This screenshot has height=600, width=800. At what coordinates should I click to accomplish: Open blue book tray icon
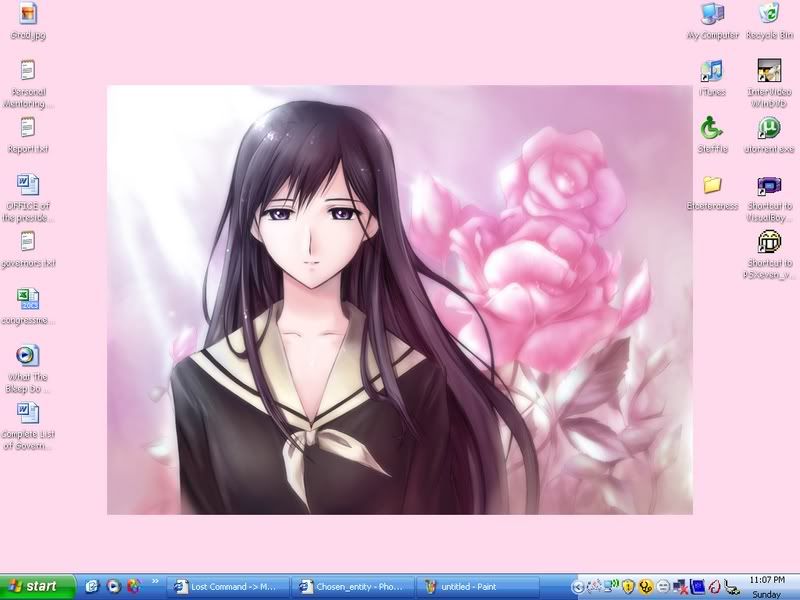tap(697, 587)
